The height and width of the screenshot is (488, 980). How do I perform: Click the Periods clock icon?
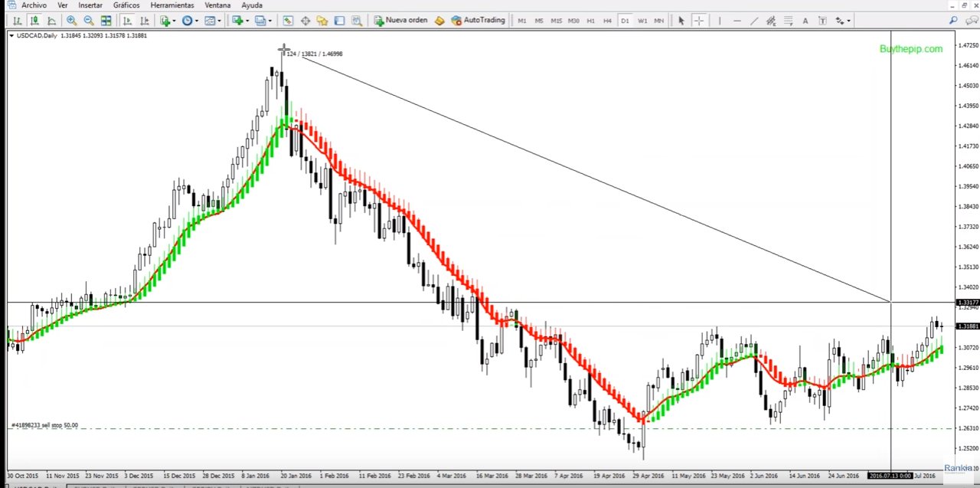[187, 21]
